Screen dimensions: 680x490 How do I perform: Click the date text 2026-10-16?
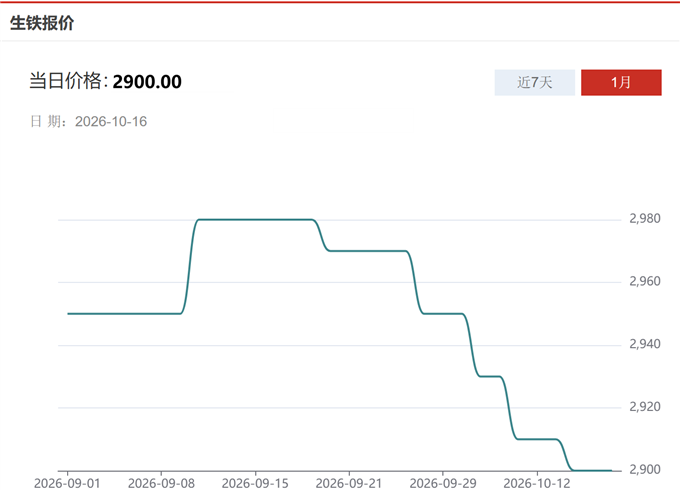pyautogui.click(x=111, y=121)
